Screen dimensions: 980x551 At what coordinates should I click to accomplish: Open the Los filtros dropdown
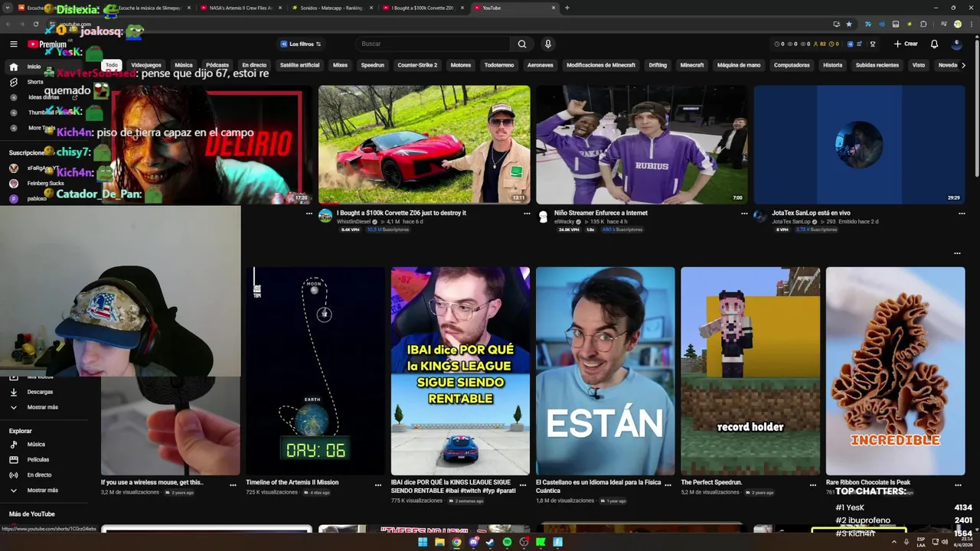pos(301,44)
